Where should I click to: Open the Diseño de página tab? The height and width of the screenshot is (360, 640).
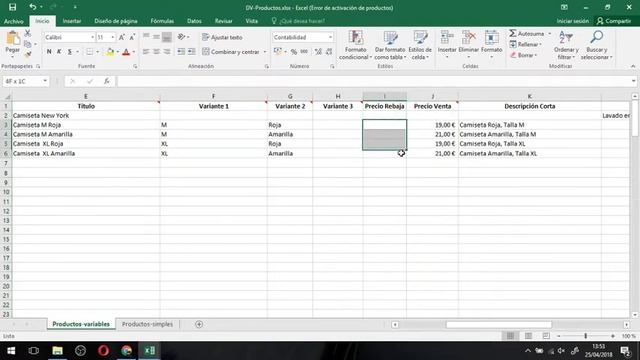pyautogui.click(x=116, y=21)
